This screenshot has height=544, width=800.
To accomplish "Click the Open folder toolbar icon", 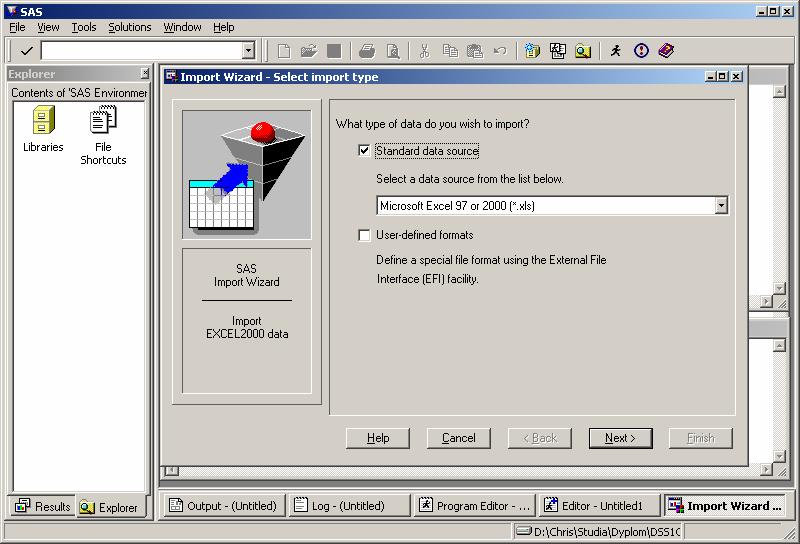I will pos(309,51).
